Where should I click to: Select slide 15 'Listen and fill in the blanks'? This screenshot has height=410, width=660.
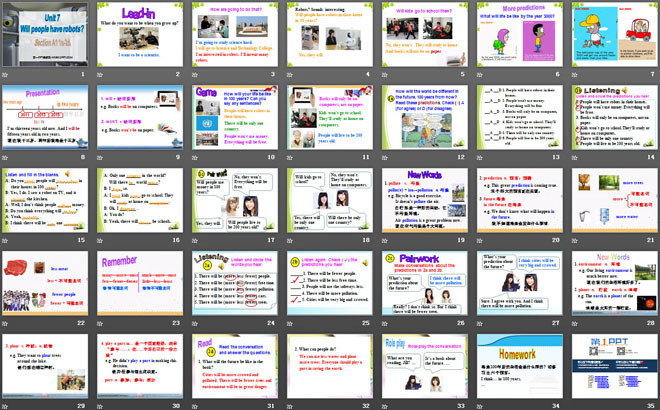click(45, 200)
